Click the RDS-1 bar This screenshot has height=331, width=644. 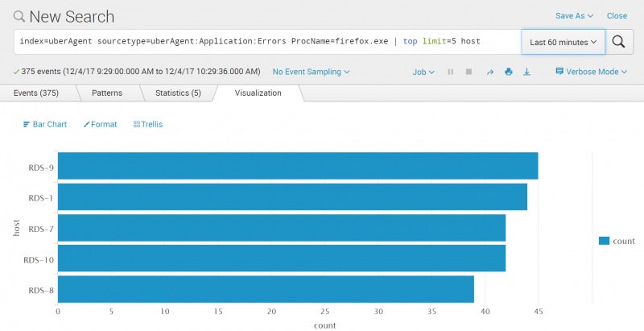pyautogui.click(x=292, y=197)
